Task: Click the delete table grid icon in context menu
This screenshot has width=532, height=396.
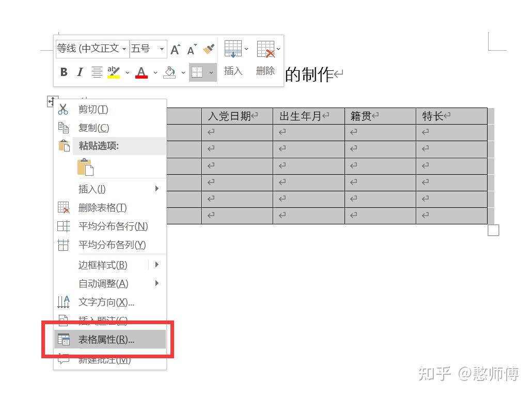Action: 64,207
